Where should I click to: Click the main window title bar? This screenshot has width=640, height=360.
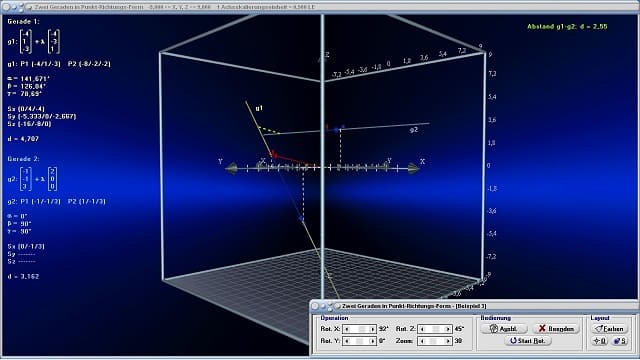(x=320, y=7)
